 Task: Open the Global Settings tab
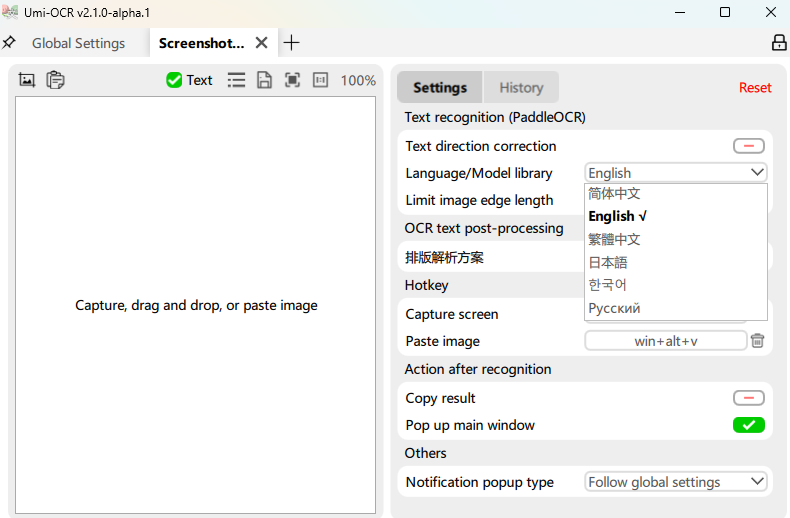tap(78, 43)
